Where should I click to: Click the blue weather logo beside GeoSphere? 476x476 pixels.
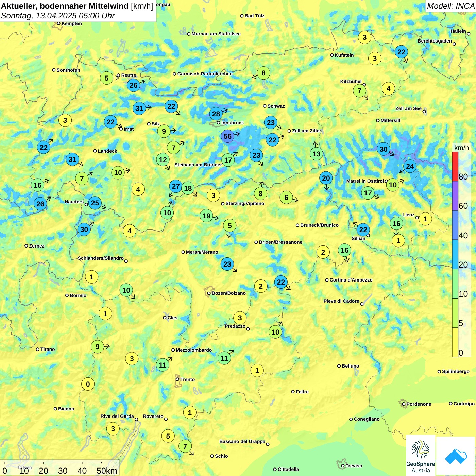point(456,456)
